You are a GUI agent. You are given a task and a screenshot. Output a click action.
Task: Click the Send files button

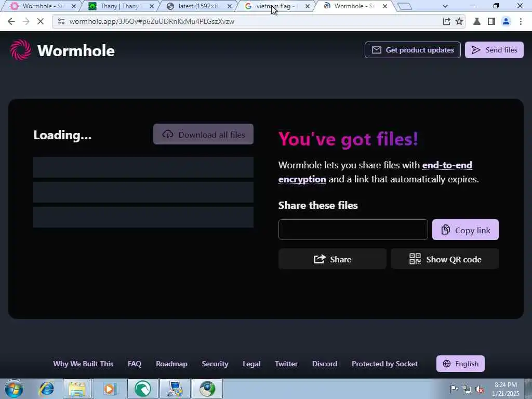click(x=494, y=50)
